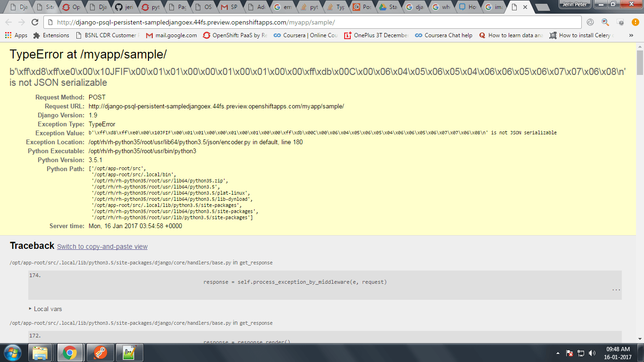Click the 'Traceback' heading
This screenshot has height=362, width=644.
click(x=32, y=246)
